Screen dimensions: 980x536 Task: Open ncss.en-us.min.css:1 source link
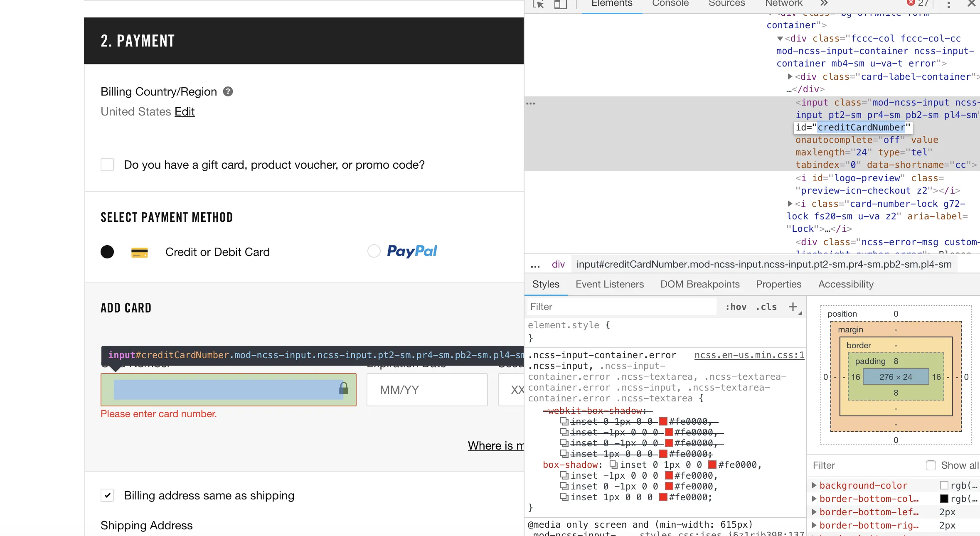[x=749, y=355]
